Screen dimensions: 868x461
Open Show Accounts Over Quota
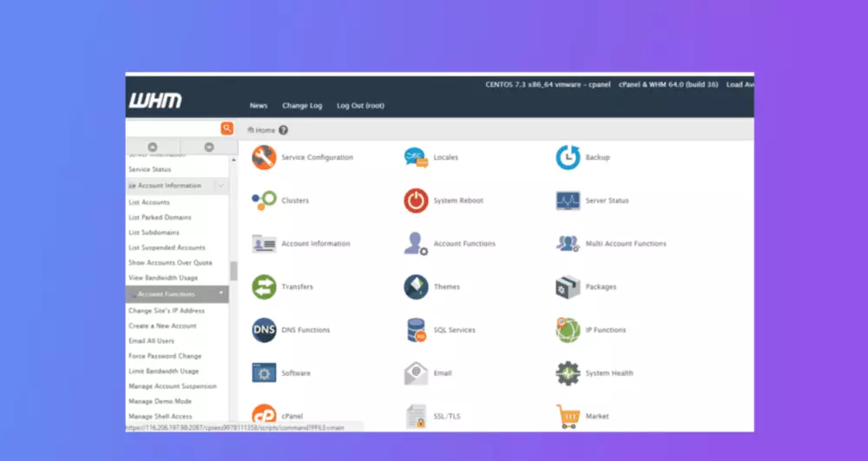(170, 262)
